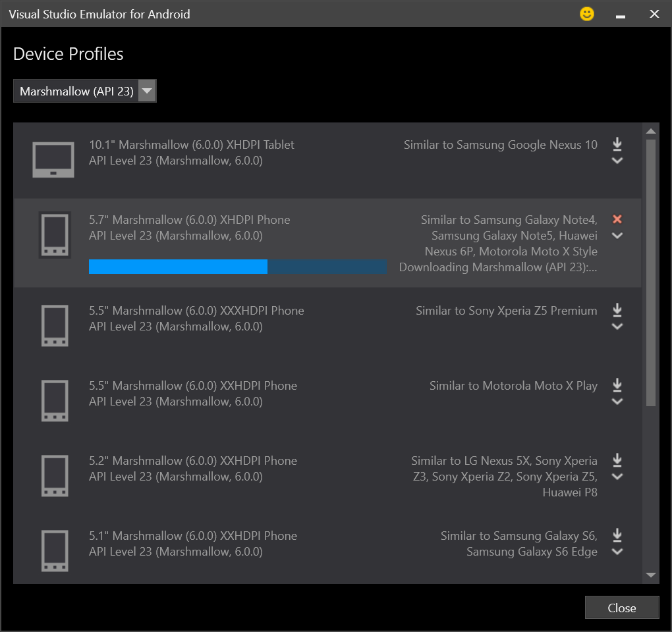Minimize the emulator window
This screenshot has height=632, width=672.
620,14
